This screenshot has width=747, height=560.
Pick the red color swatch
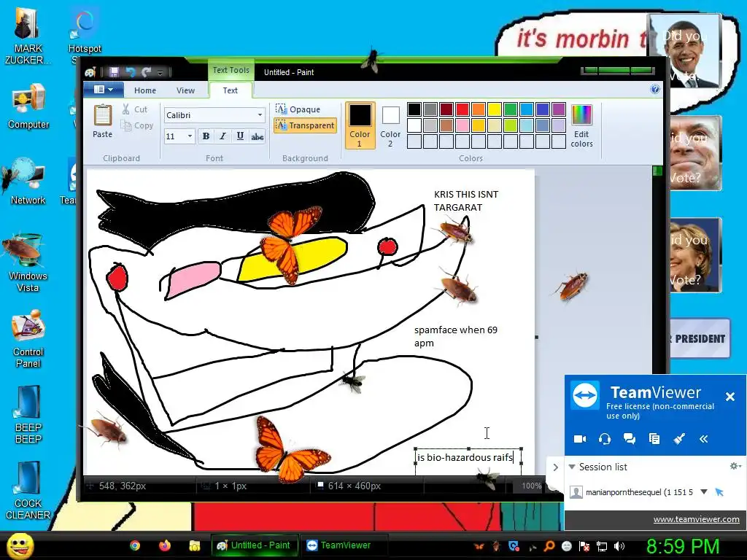(x=462, y=109)
